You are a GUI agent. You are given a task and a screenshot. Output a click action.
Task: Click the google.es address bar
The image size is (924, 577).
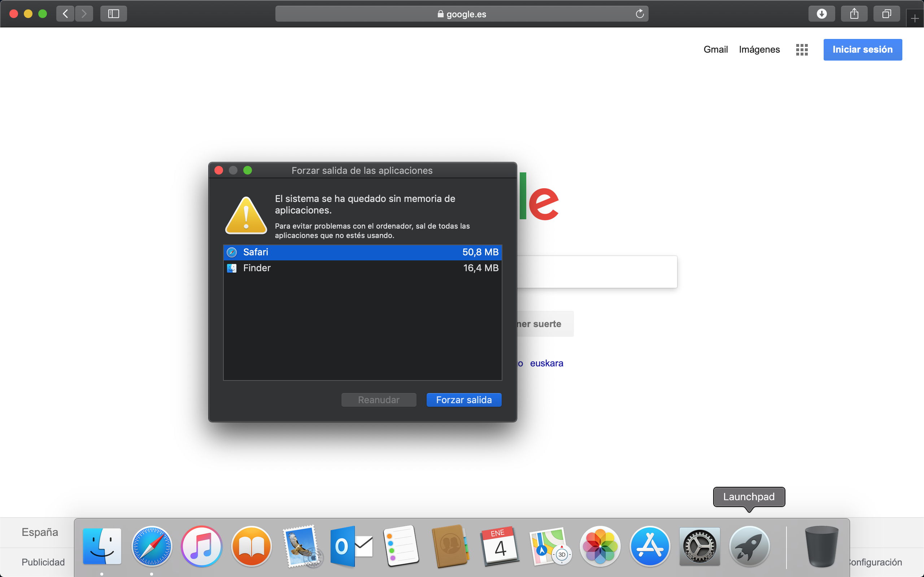click(x=461, y=14)
